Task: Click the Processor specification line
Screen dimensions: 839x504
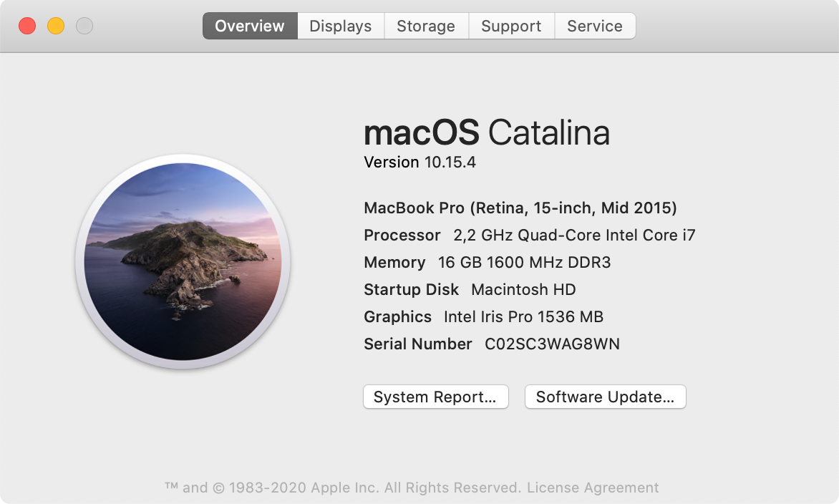Action: tap(530, 235)
